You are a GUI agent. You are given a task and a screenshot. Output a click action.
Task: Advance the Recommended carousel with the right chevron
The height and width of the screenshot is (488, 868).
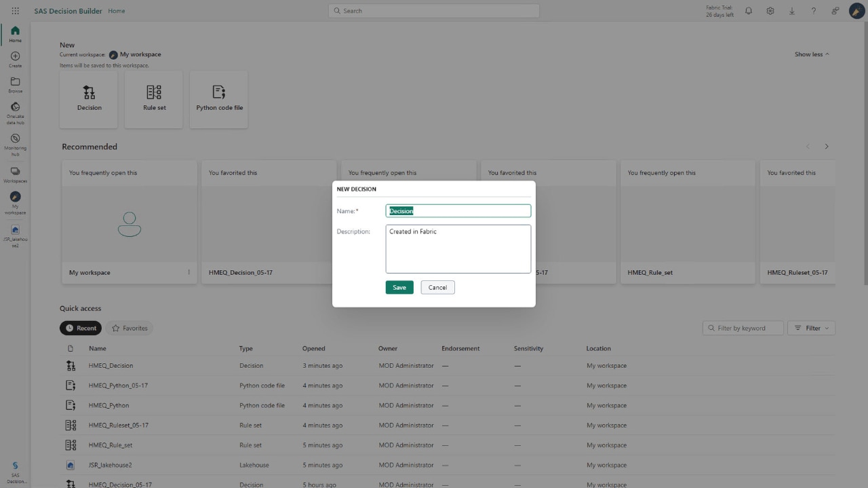tap(827, 146)
